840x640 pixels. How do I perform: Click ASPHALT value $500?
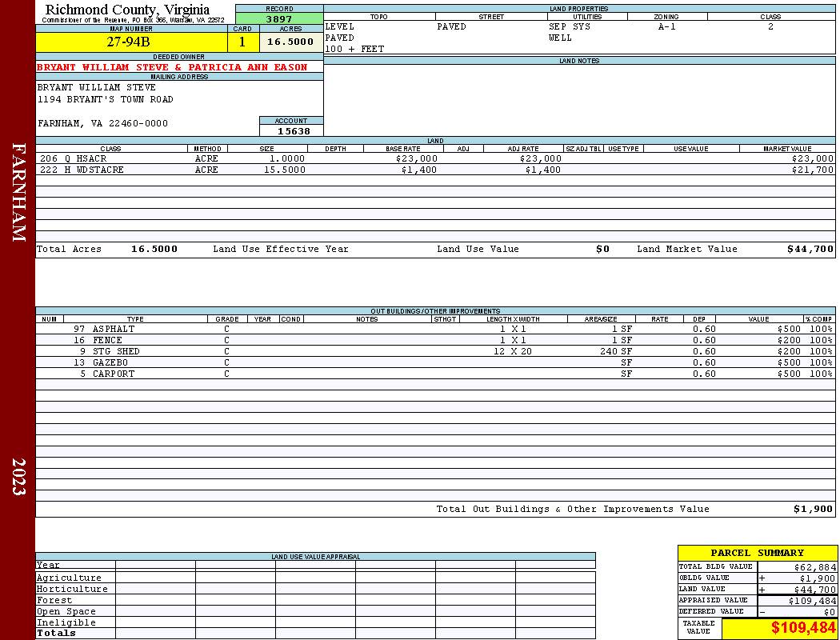[x=789, y=329]
